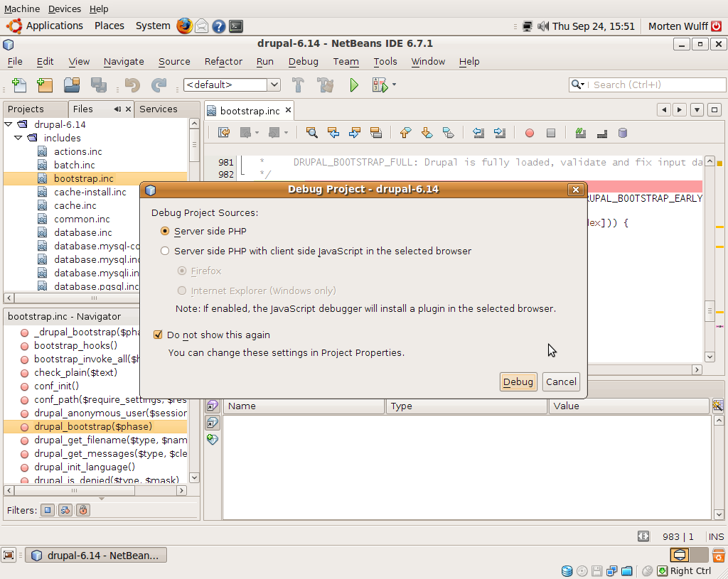Image resolution: width=728 pixels, height=579 pixels.
Task: Open the terminal launcher in top panel
Action: (x=236, y=26)
